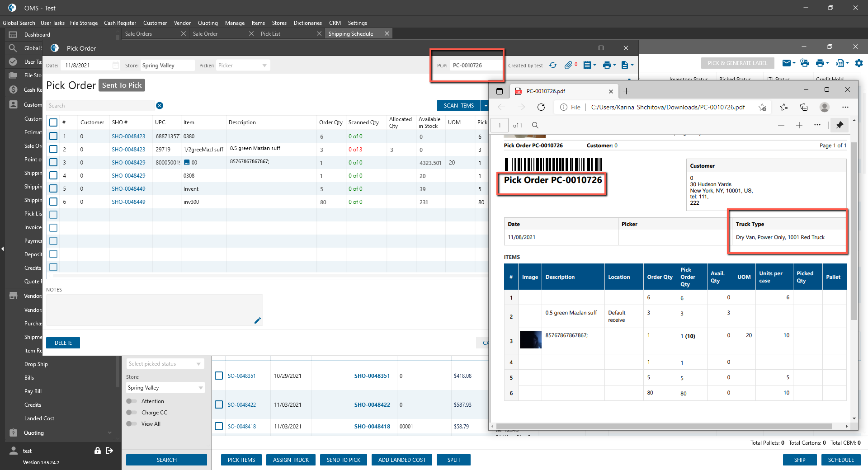The height and width of the screenshot is (470, 868).
Task: Open the settings gear icon top right
Action: [x=859, y=63]
